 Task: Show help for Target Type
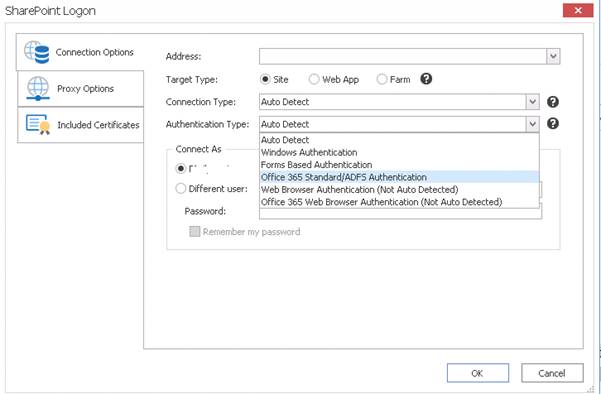pyautogui.click(x=426, y=79)
